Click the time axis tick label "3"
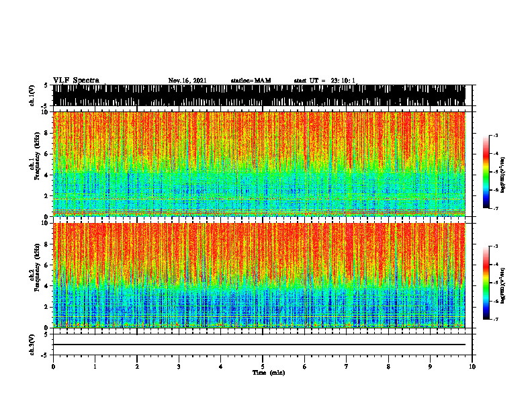The image size is (532, 411). point(179,367)
